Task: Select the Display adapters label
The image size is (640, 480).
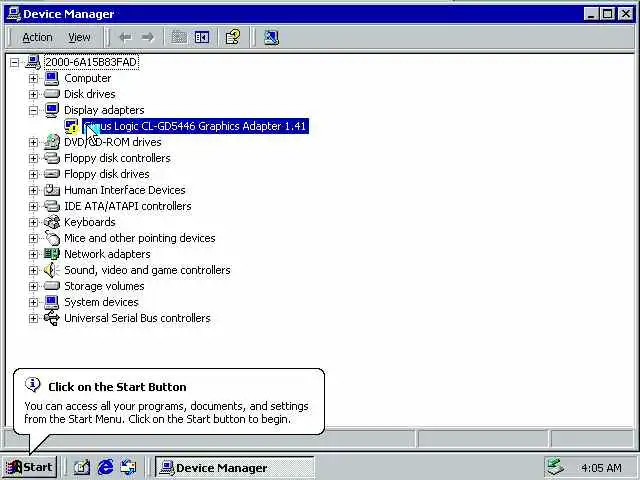Action: (104, 110)
